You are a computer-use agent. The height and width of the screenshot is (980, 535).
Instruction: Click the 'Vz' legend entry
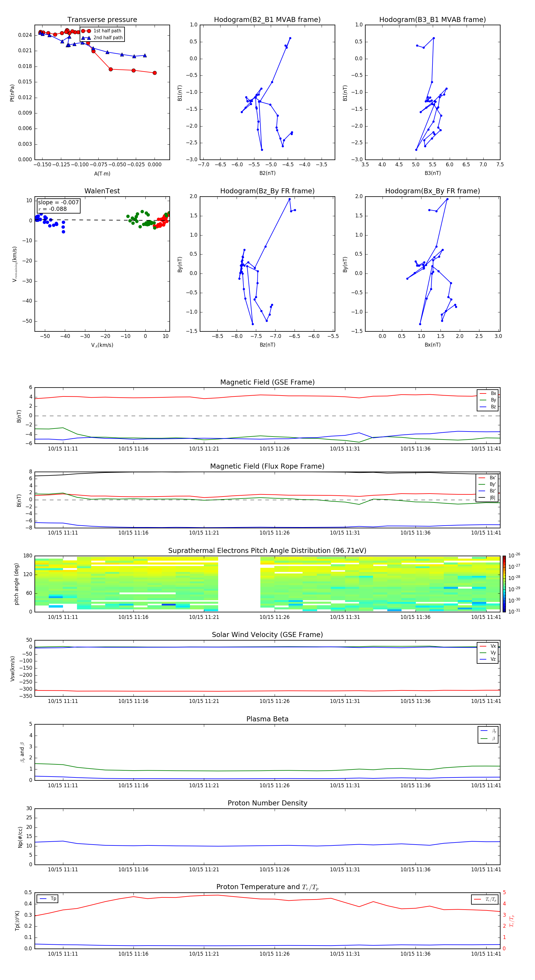click(488, 659)
